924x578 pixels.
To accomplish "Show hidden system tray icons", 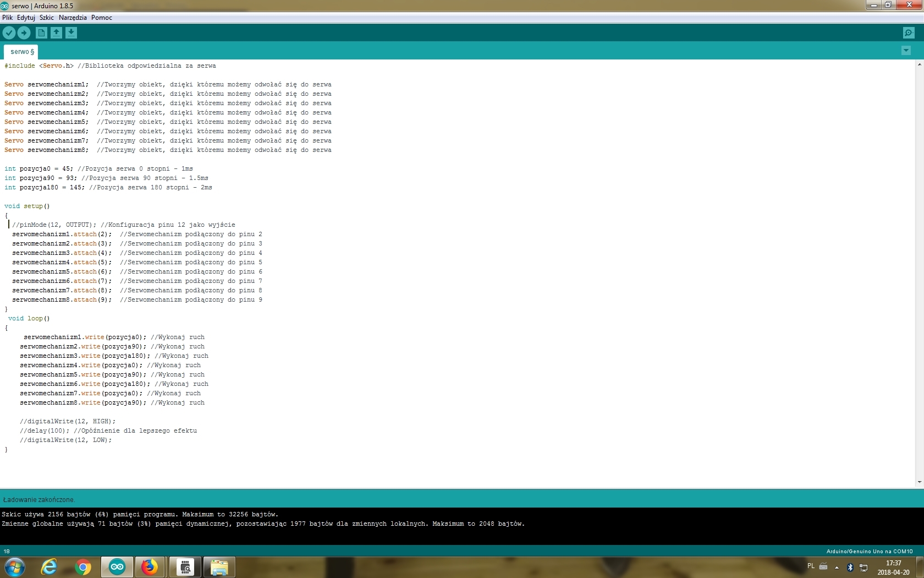I will (x=837, y=567).
